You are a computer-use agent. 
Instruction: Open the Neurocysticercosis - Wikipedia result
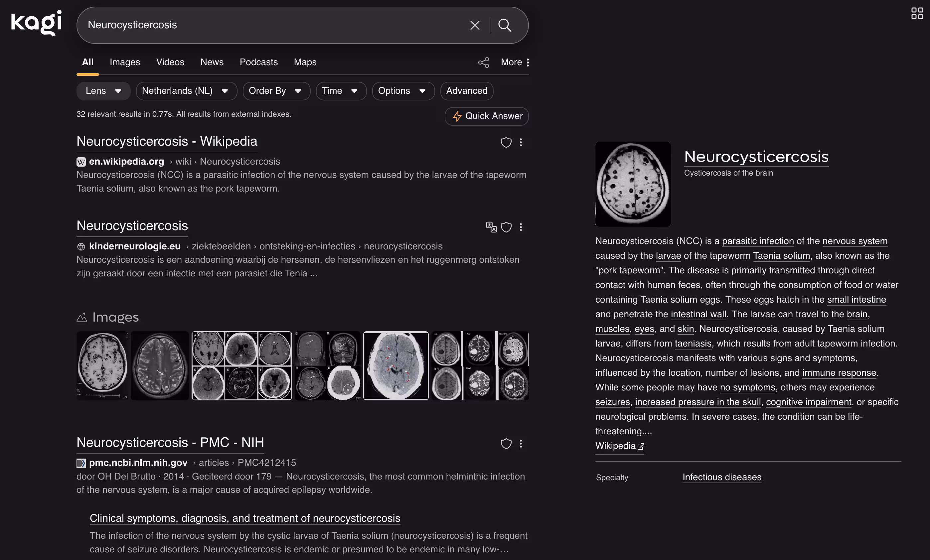coord(167,142)
